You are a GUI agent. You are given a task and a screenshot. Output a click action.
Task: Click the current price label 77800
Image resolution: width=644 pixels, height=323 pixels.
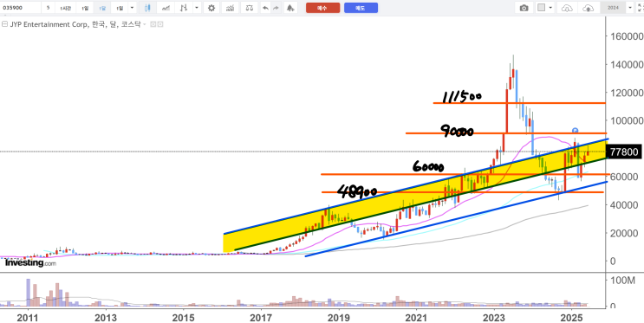pos(624,152)
